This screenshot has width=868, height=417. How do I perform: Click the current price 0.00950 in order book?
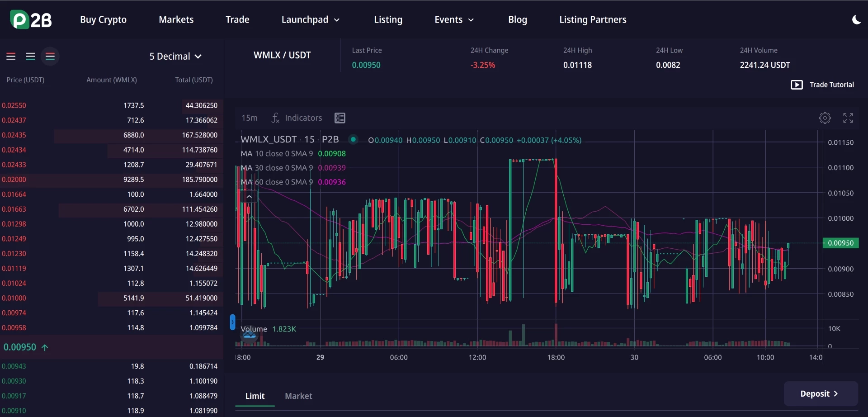point(20,347)
